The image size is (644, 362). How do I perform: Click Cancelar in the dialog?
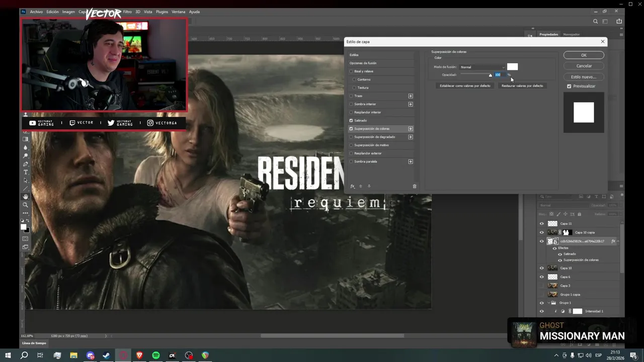(584, 66)
